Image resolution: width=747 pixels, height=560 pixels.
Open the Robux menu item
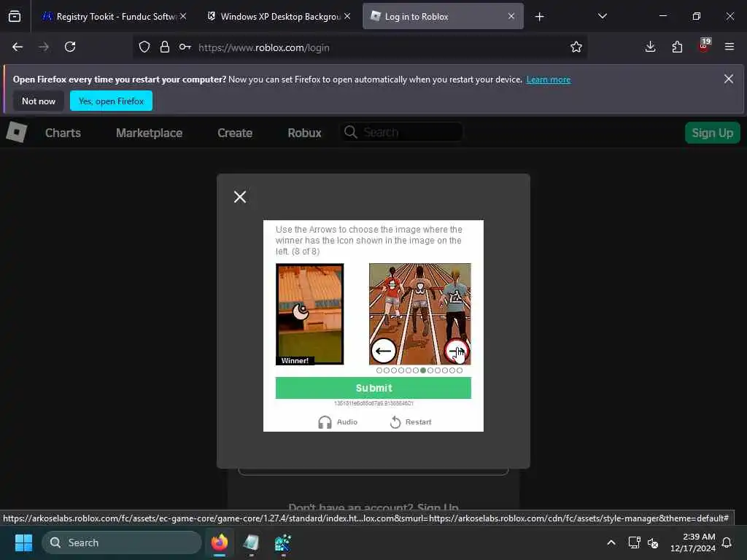point(304,133)
